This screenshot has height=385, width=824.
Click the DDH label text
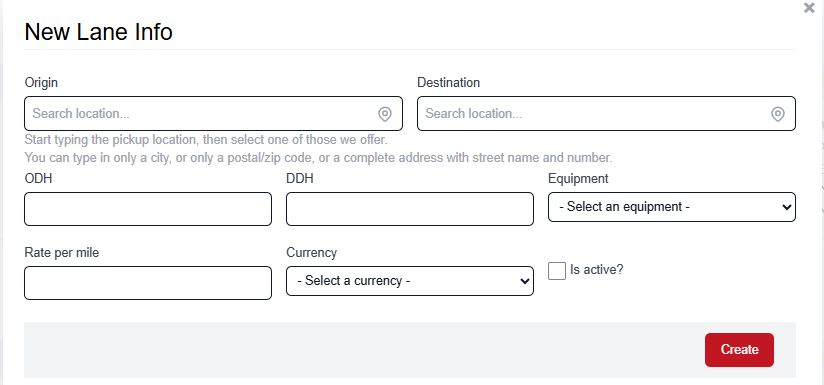[300, 179]
